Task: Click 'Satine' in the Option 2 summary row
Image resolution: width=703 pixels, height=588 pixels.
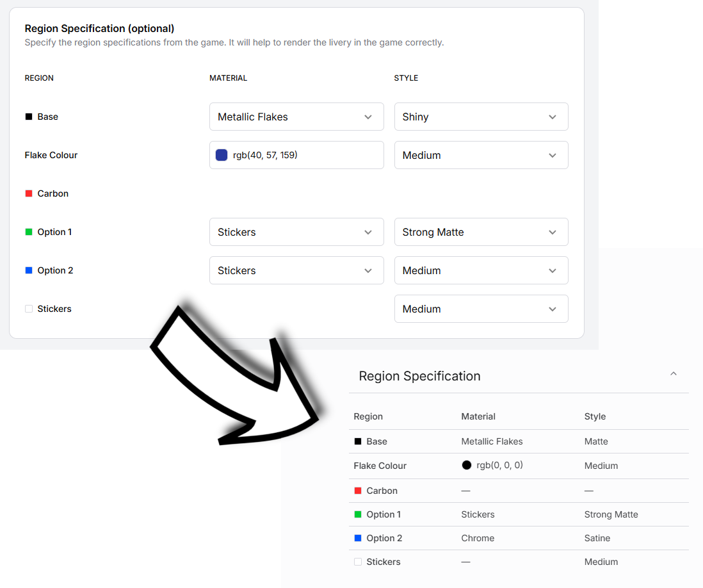Action: (597, 538)
